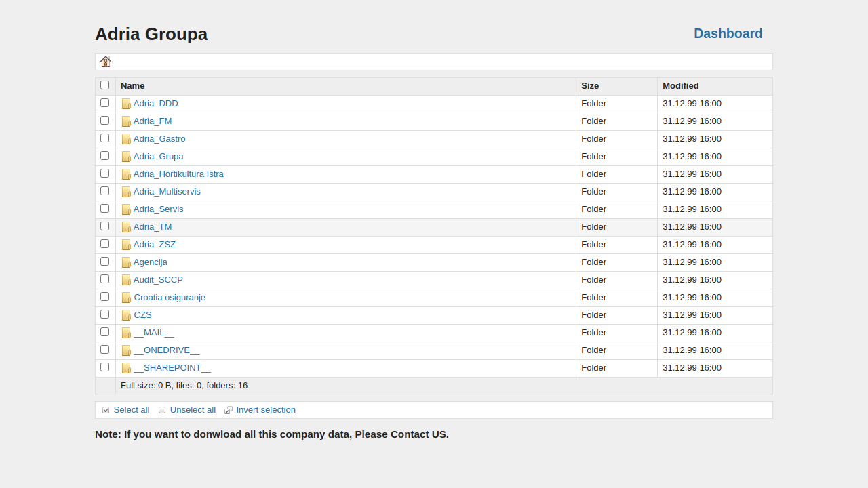Open the Adria_ZSZ folder link
This screenshot has height=488, width=868.
[155, 245]
